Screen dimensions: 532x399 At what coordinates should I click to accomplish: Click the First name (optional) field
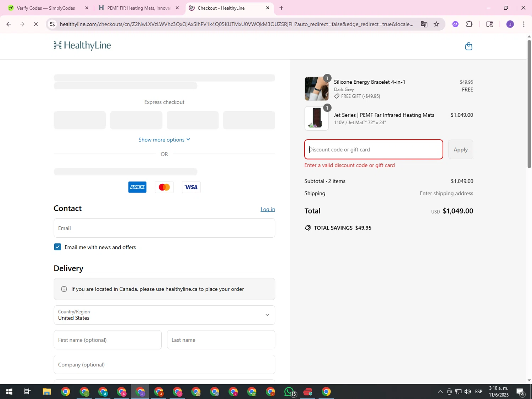pyautogui.click(x=107, y=340)
